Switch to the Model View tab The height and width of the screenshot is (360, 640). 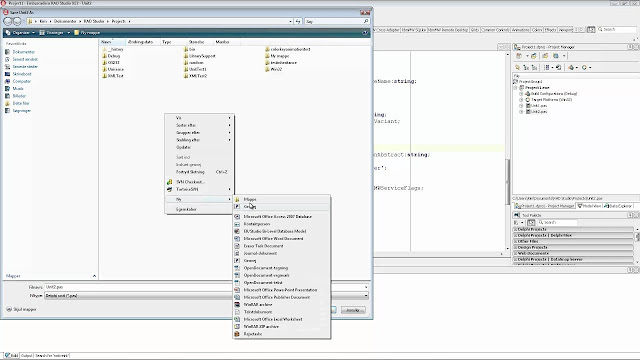(x=589, y=206)
